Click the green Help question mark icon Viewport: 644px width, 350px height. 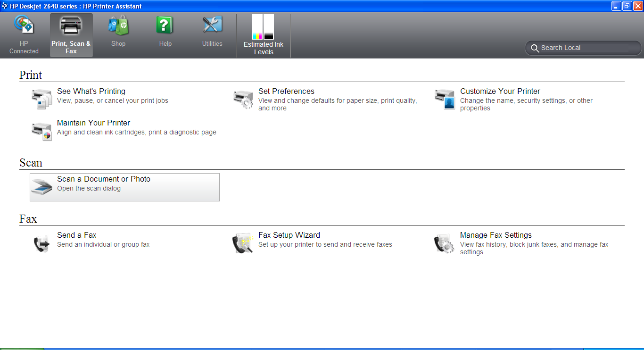165,25
